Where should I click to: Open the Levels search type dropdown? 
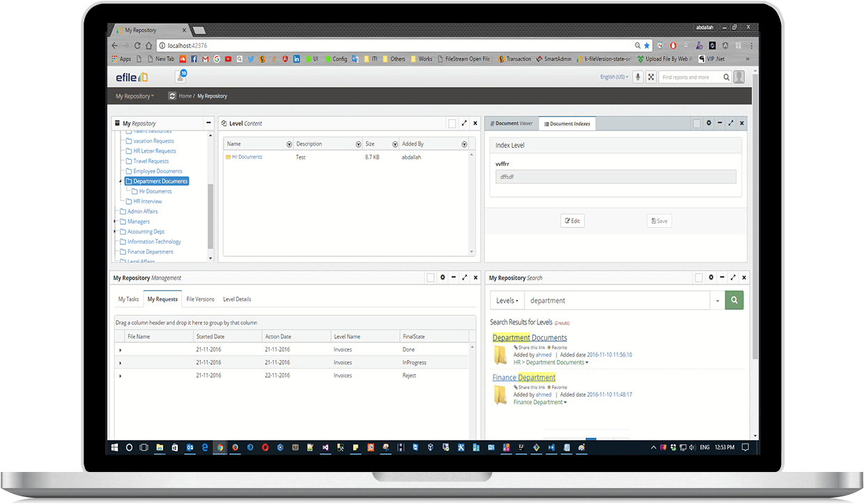click(507, 301)
